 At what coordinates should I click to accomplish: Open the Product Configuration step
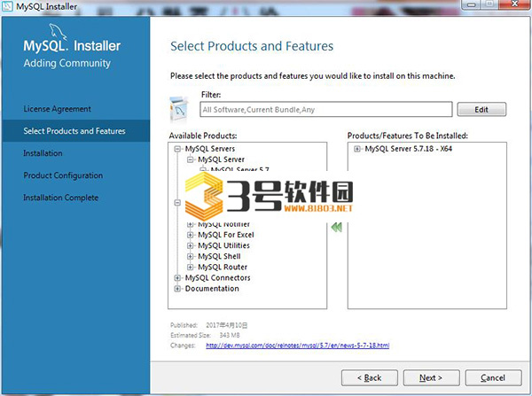(63, 175)
